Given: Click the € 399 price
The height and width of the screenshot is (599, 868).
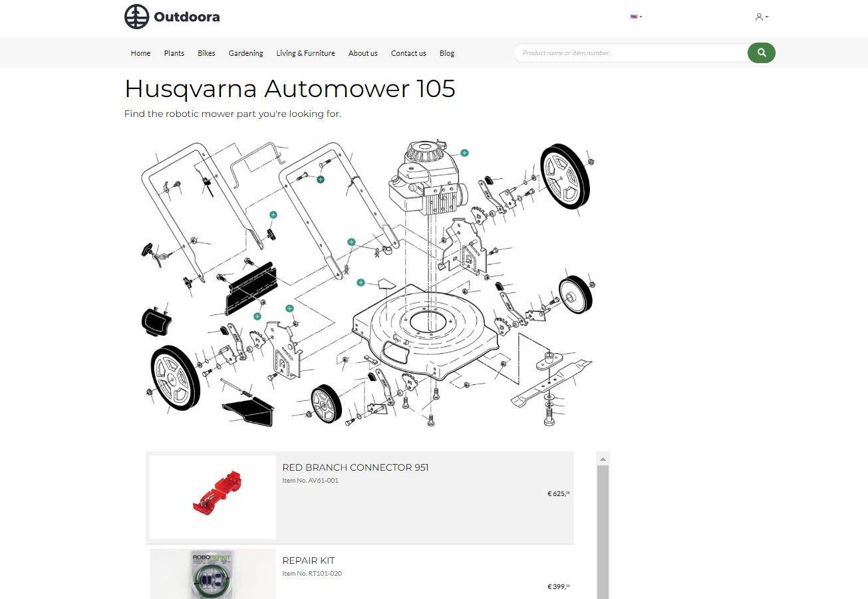Looking at the screenshot, I should pyautogui.click(x=559, y=587).
